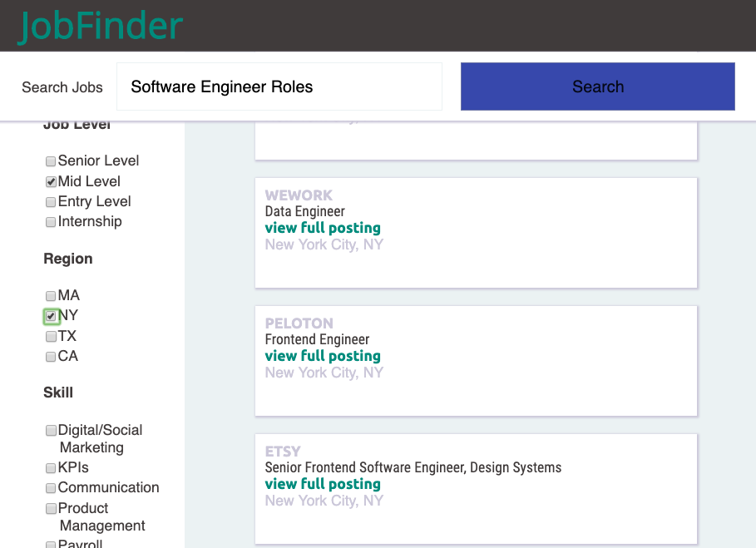Image resolution: width=756 pixels, height=548 pixels.
Task: Tick the Communication skill checkbox
Action: [51, 488]
